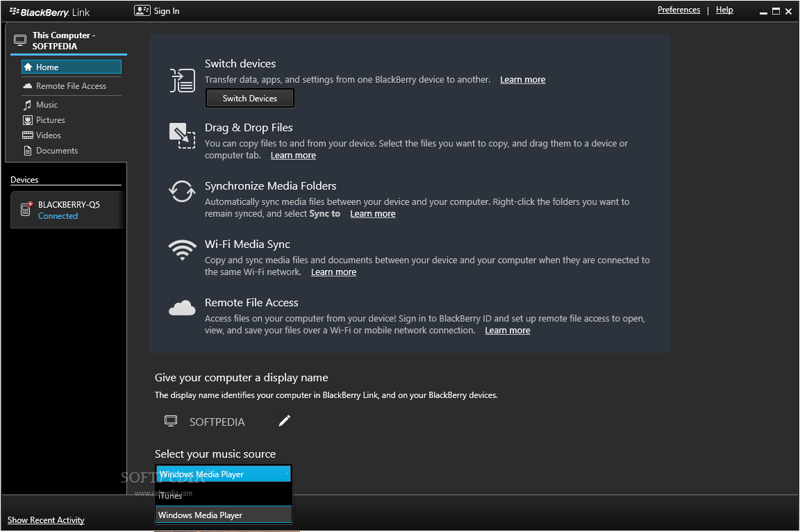Image resolution: width=800 pixels, height=532 pixels.
Task: Click the monitor icon beside SOFTPEDIA name
Action: coord(171,421)
